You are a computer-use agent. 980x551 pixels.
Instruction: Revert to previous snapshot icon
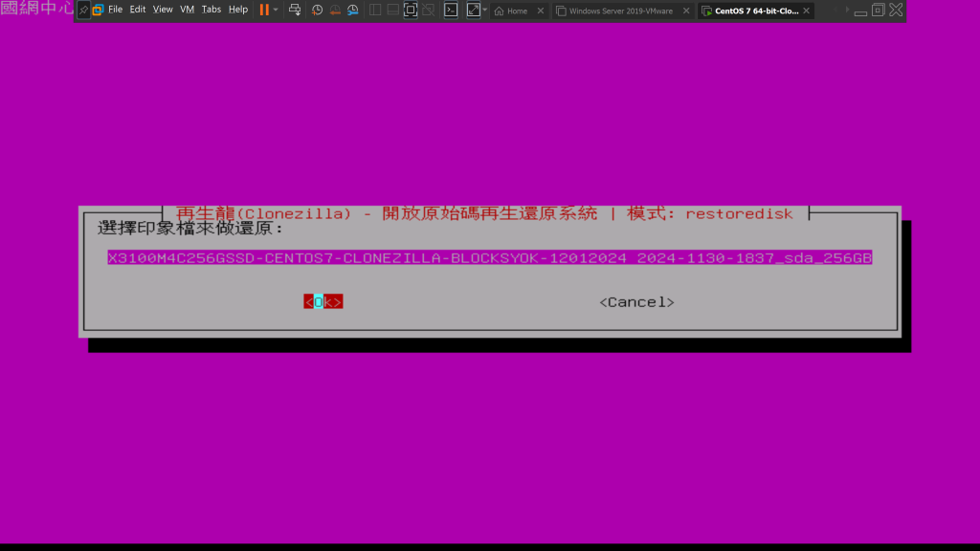tap(335, 10)
